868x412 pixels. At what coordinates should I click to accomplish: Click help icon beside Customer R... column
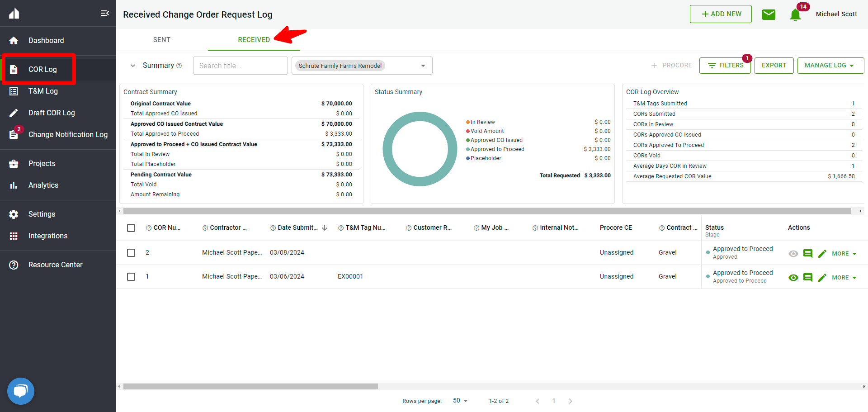[409, 228]
